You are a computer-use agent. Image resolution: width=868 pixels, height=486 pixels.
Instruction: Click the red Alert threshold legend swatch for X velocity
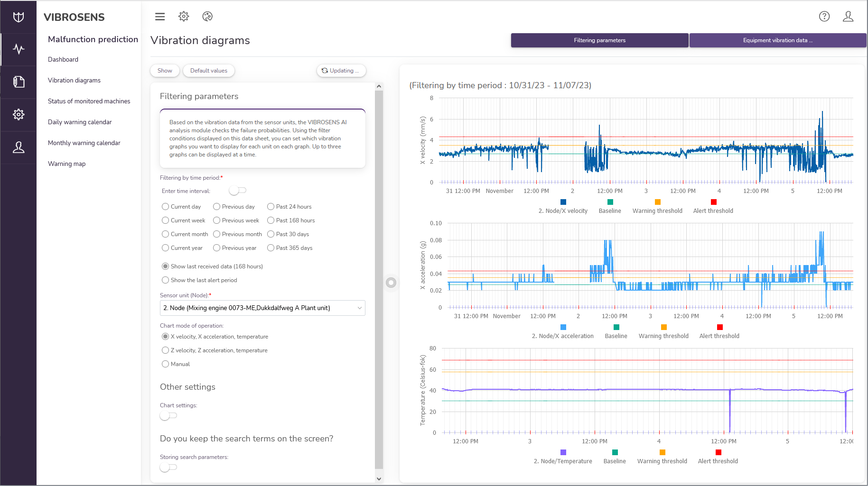[713, 202]
